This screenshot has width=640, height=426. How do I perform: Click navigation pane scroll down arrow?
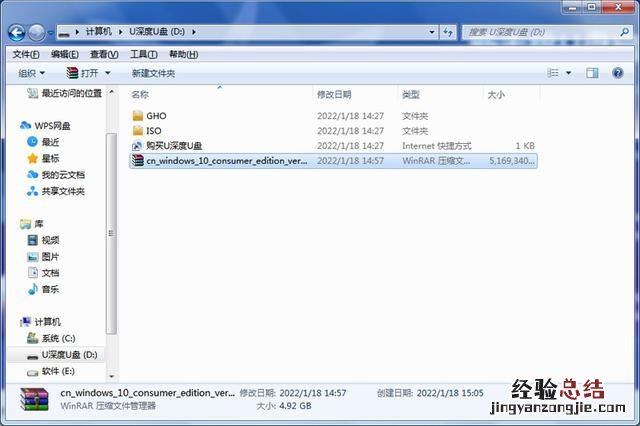click(112, 377)
